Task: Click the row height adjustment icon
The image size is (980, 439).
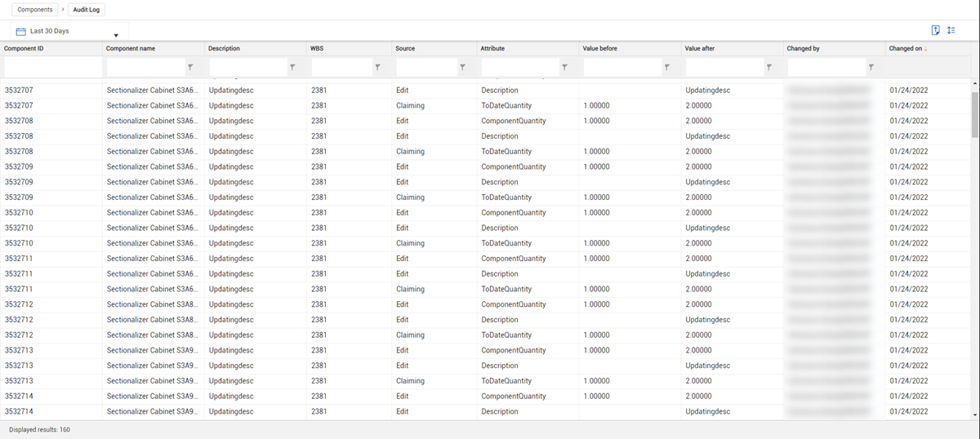Action: click(951, 30)
